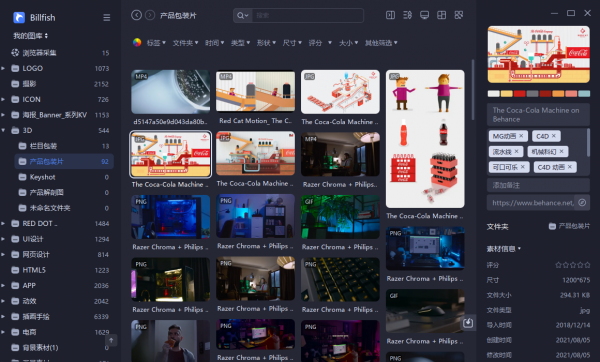Open the link icon beside the Behance URL
Screen dimensions: 600x362
point(582,203)
